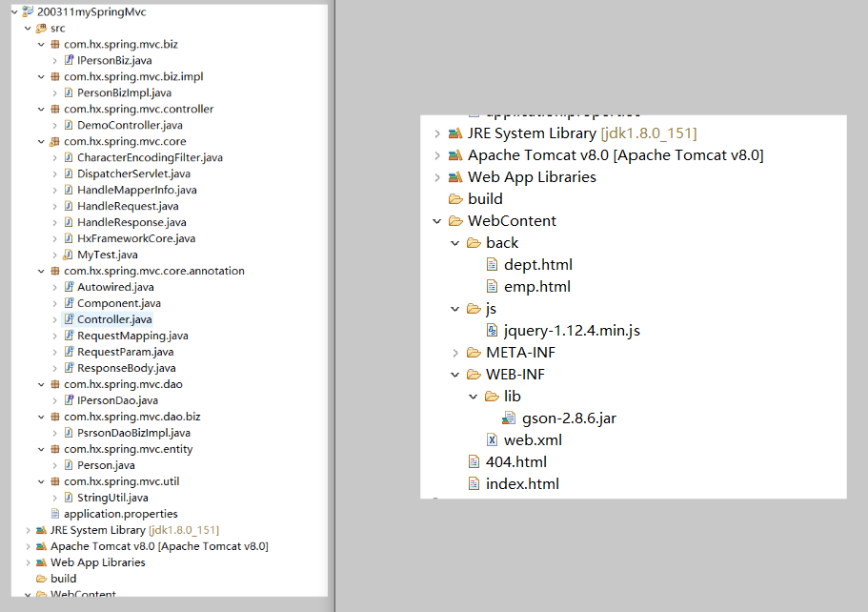Click the src source folder icon
868x612 pixels.
click(42, 29)
